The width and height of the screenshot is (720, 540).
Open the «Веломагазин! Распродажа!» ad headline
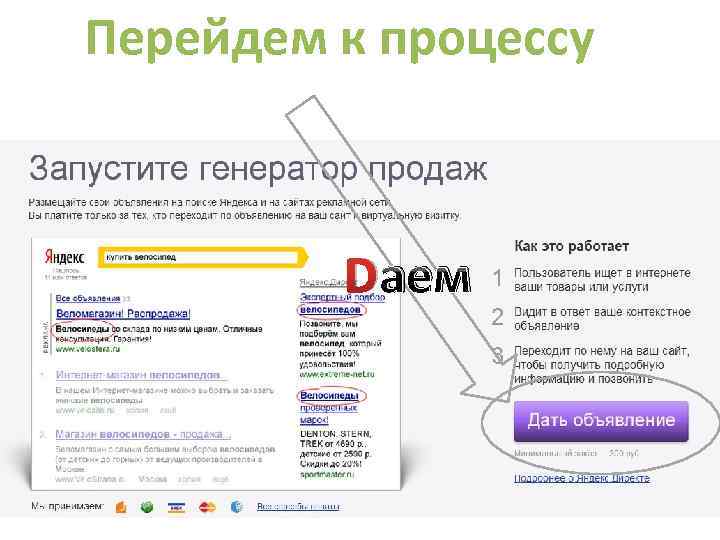[123, 314]
